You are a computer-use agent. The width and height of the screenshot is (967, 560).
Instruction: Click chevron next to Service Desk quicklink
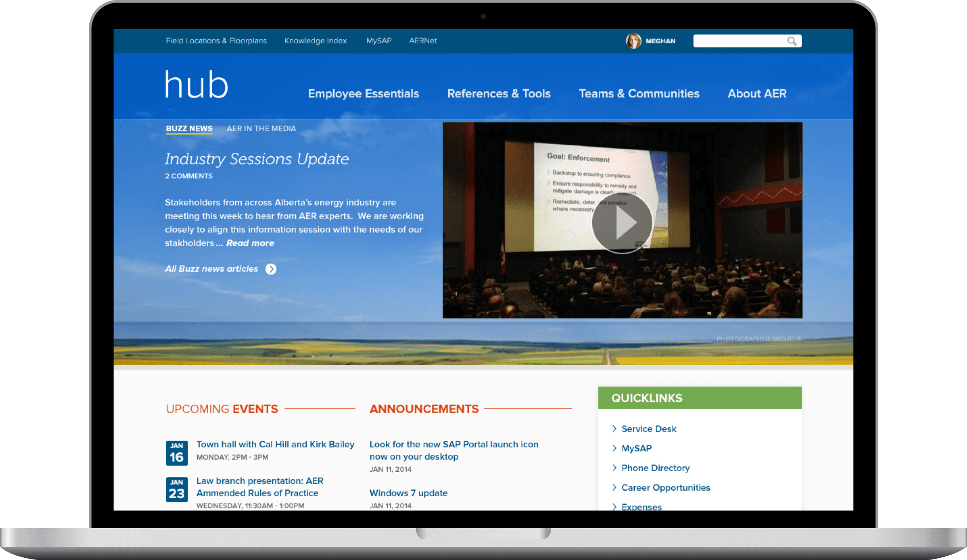click(x=614, y=428)
